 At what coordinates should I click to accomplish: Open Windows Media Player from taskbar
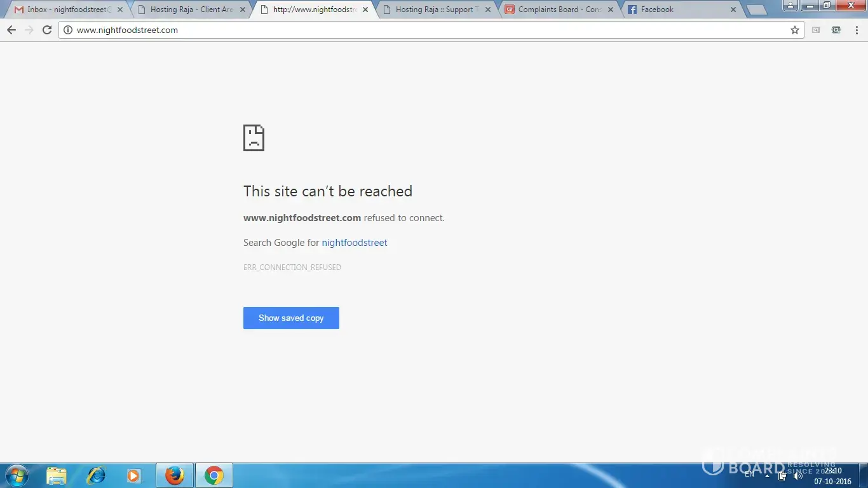134,475
